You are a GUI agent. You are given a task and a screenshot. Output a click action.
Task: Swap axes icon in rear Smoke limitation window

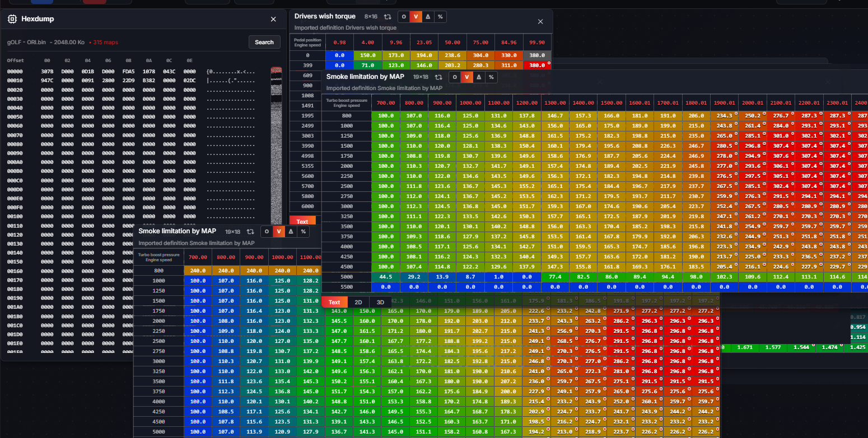438,77
